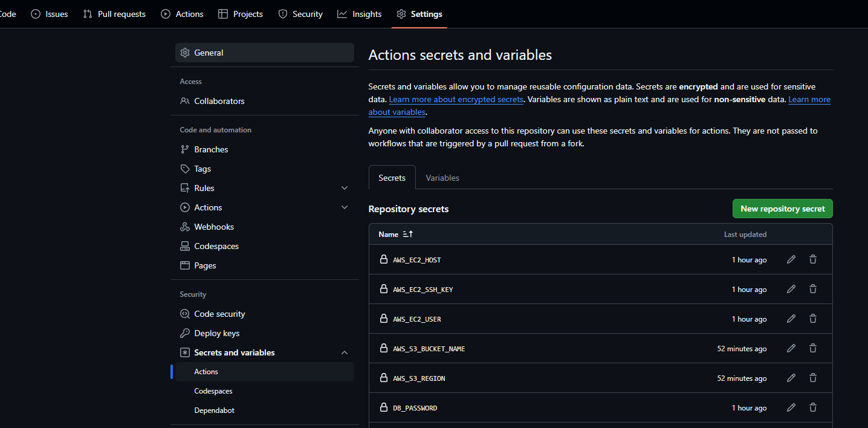Delete the AWS_S3_REGION secret using trash icon
Screen dimensions: 868x428
tap(813, 378)
